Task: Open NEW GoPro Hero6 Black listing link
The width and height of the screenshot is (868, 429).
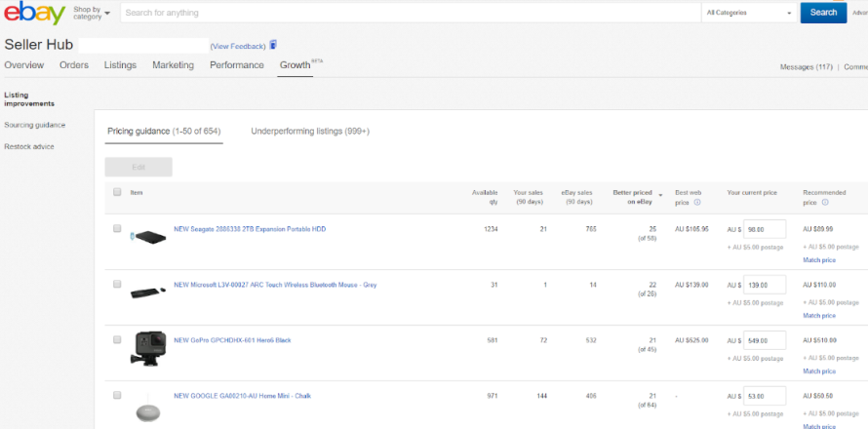Action: 232,340
